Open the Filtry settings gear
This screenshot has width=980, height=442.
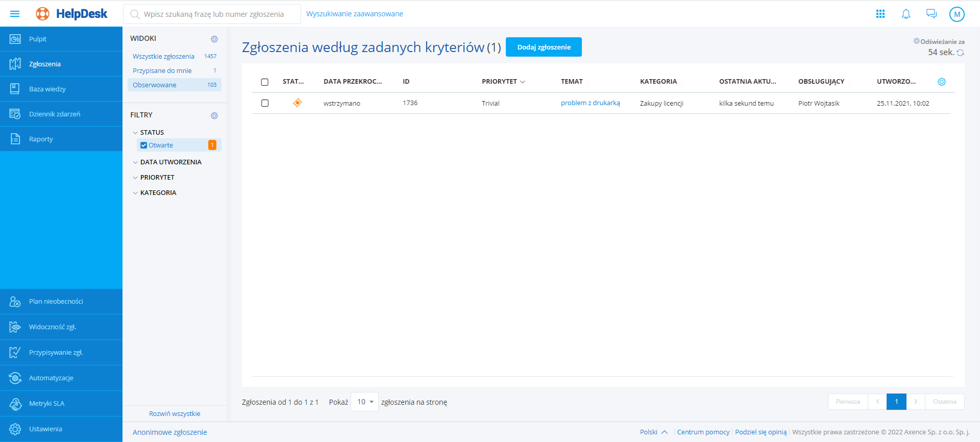[214, 116]
